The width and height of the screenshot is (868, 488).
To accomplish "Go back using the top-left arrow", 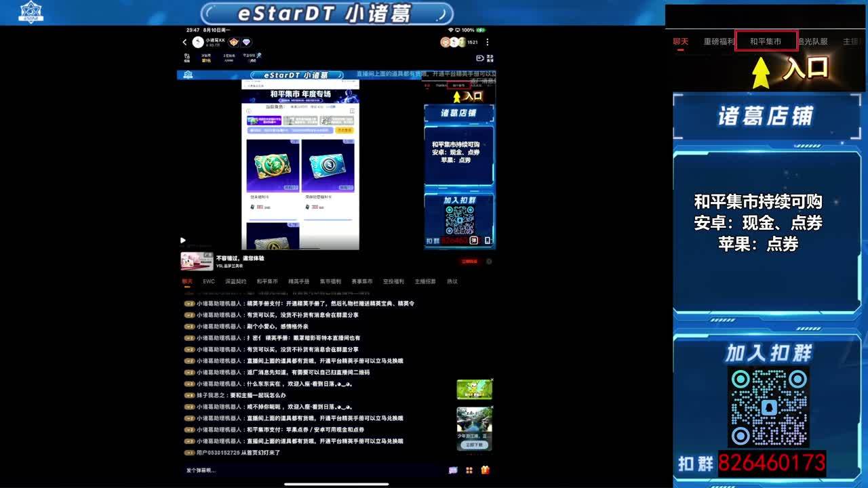I will pyautogui.click(x=184, y=42).
